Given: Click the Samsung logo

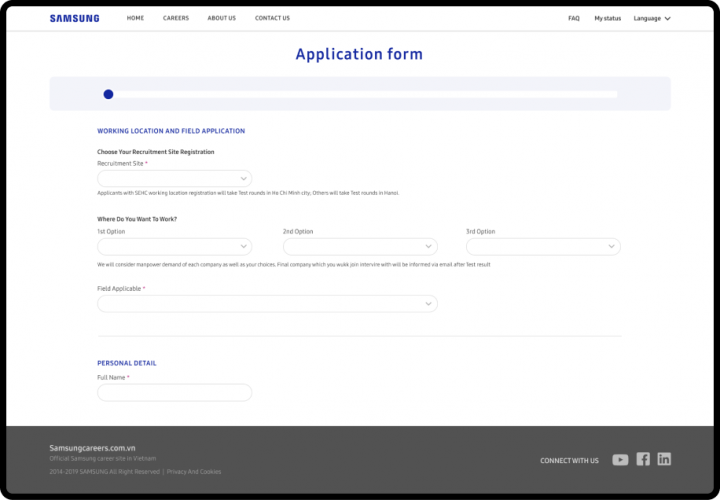Looking at the screenshot, I should 74,18.
